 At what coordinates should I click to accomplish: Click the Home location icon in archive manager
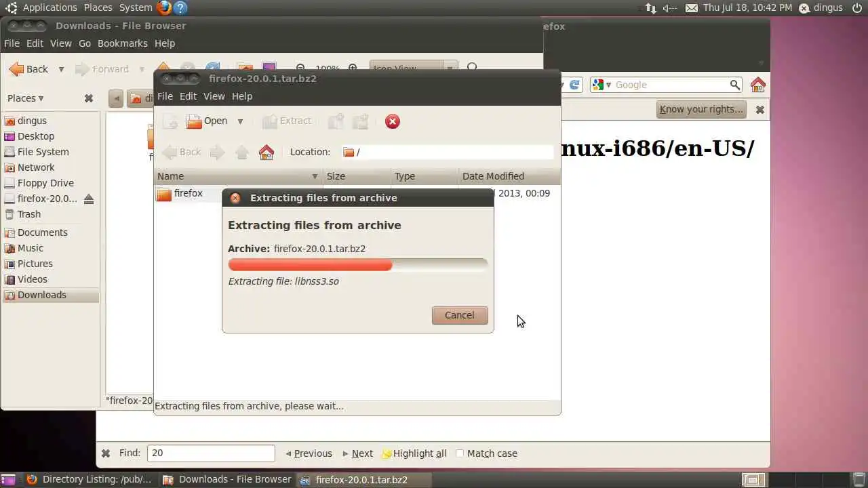pos(267,152)
